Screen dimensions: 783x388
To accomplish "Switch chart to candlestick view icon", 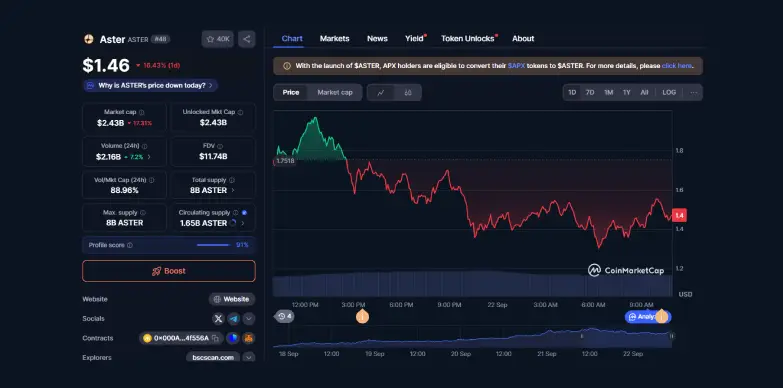I will 408,92.
